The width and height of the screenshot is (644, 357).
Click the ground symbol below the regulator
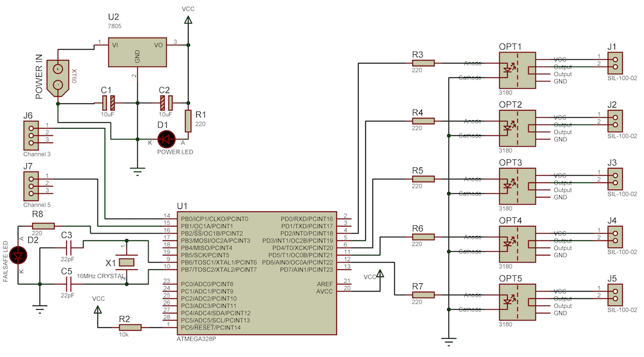click(x=137, y=171)
